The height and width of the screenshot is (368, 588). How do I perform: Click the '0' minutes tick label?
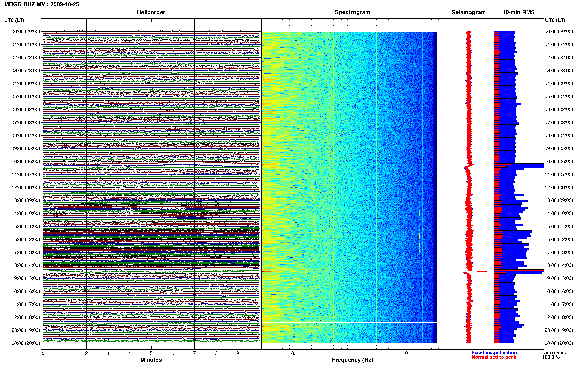[x=43, y=353]
